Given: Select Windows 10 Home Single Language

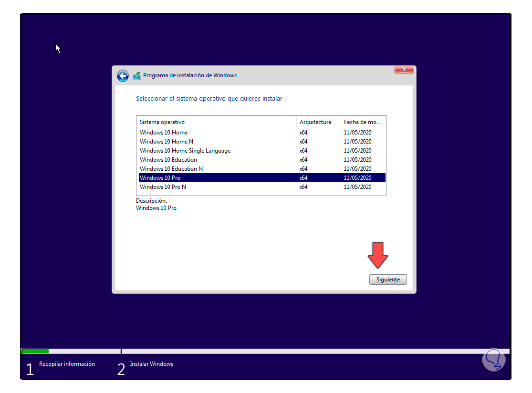Looking at the screenshot, I should click(x=262, y=151).
